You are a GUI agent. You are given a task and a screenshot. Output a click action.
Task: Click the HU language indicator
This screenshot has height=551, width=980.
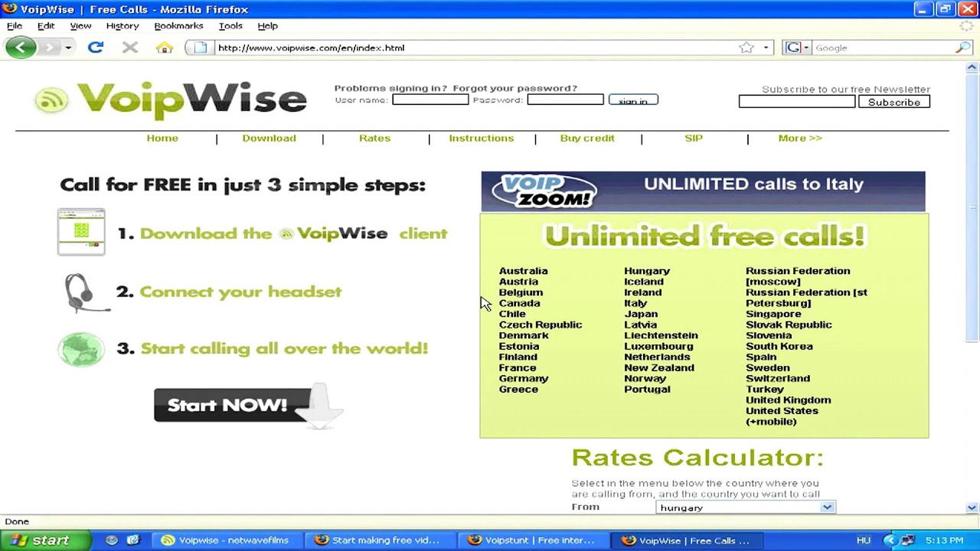863,540
